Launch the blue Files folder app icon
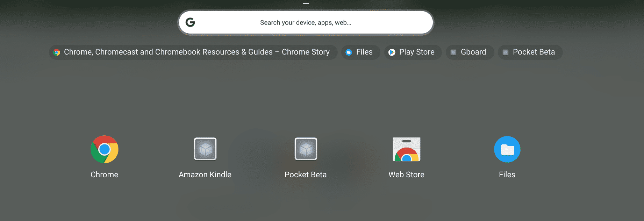Image resolution: width=644 pixels, height=221 pixels. click(507, 149)
